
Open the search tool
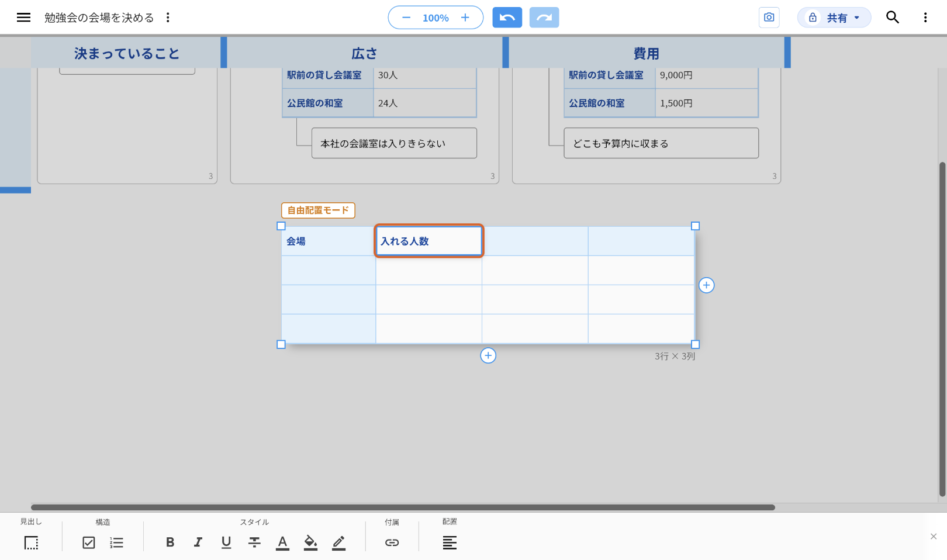[x=893, y=18]
